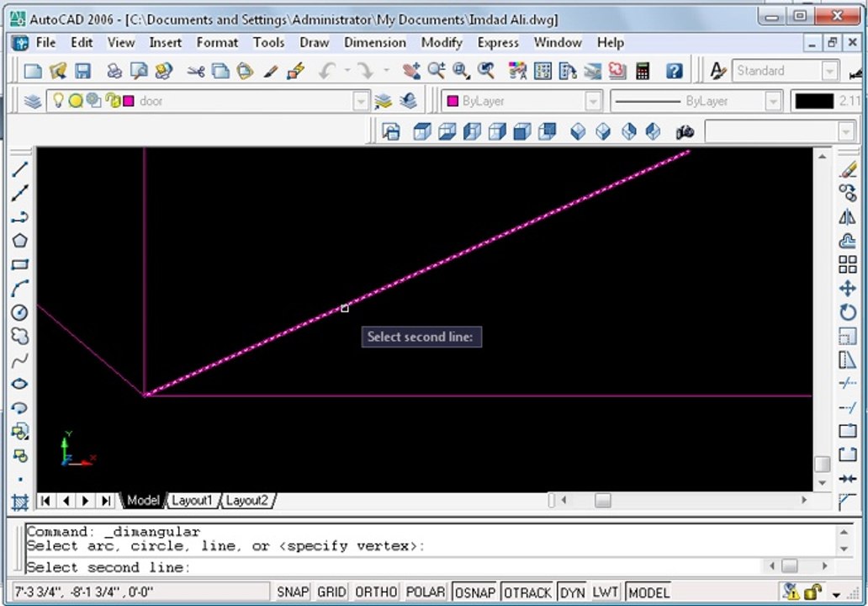Toggle LWT lineweight display

coord(605,593)
